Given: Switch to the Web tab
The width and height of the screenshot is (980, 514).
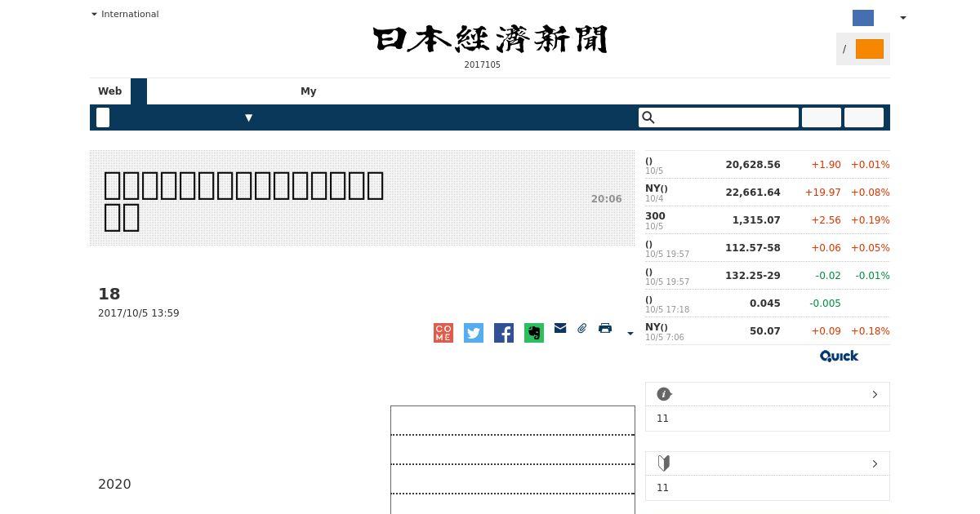Looking at the screenshot, I should point(110,91).
